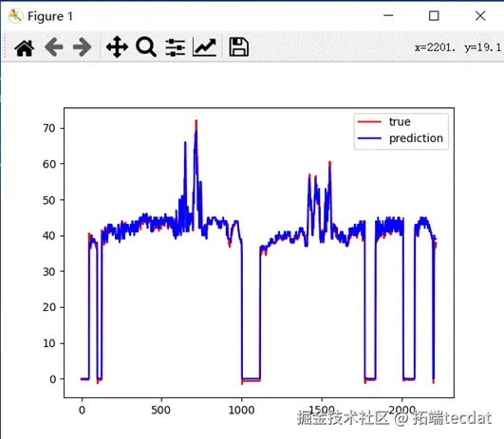Image resolution: width=504 pixels, height=439 pixels.
Task: Minimize the Figure 1 window
Action: 388,15
